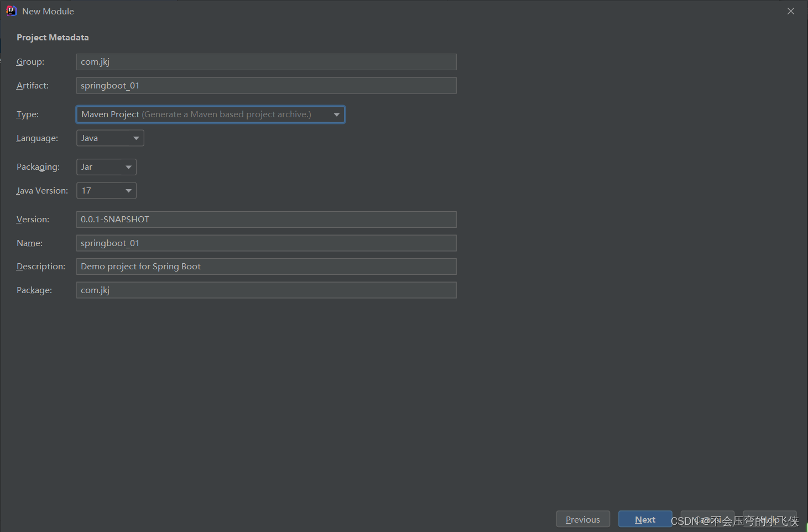The width and height of the screenshot is (808, 532).
Task: Click the Name label
Action: [30, 243]
